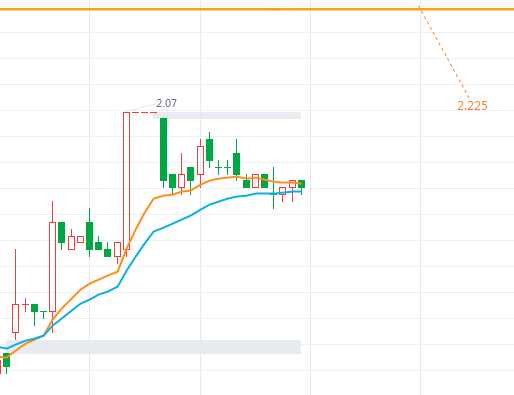Click the orange dotted line leading to 2.225
Viewport: 514px width, 395px height.
444,53
